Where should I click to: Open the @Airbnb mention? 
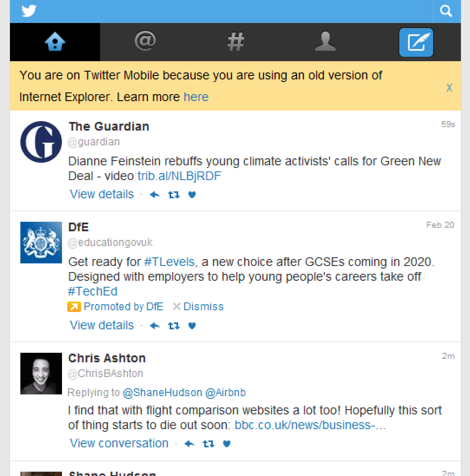coord(225,393)
